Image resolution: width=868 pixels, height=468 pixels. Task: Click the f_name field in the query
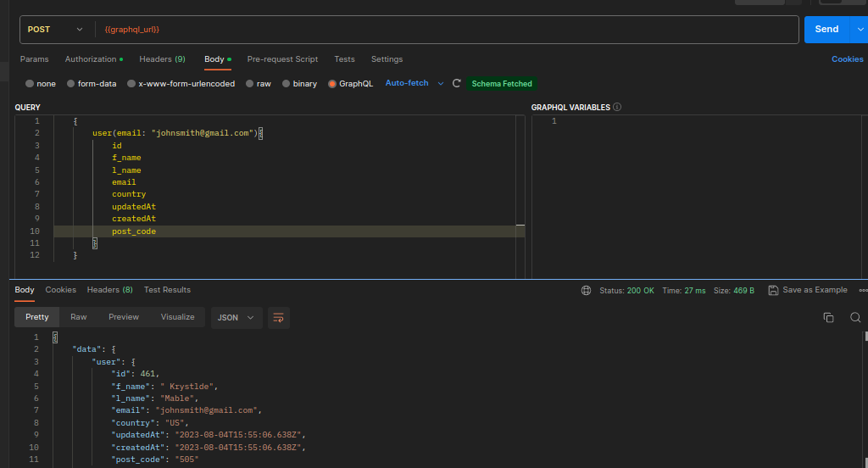tap(126, 158)
